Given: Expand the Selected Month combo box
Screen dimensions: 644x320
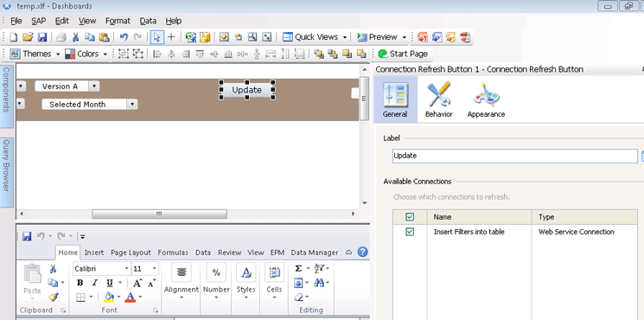Looking at the screenshot, I should pyautogui.click(x=132, y=105).
